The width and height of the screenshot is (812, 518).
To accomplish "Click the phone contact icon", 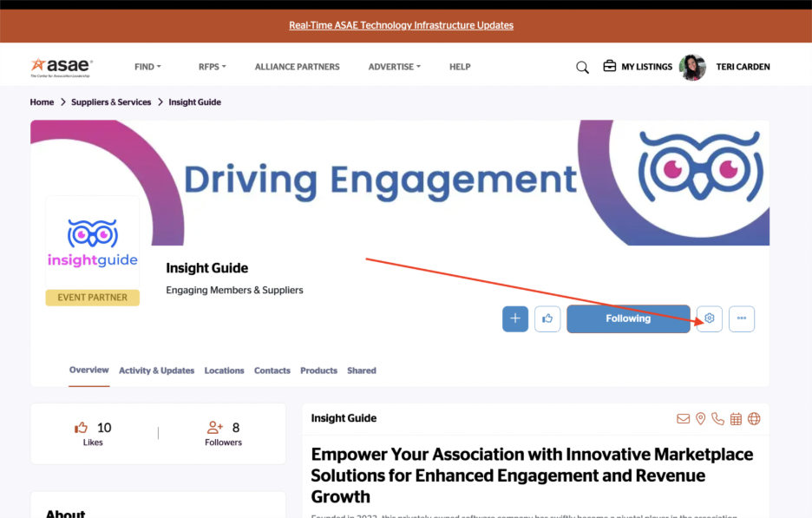I will click(x=717, y=419).
